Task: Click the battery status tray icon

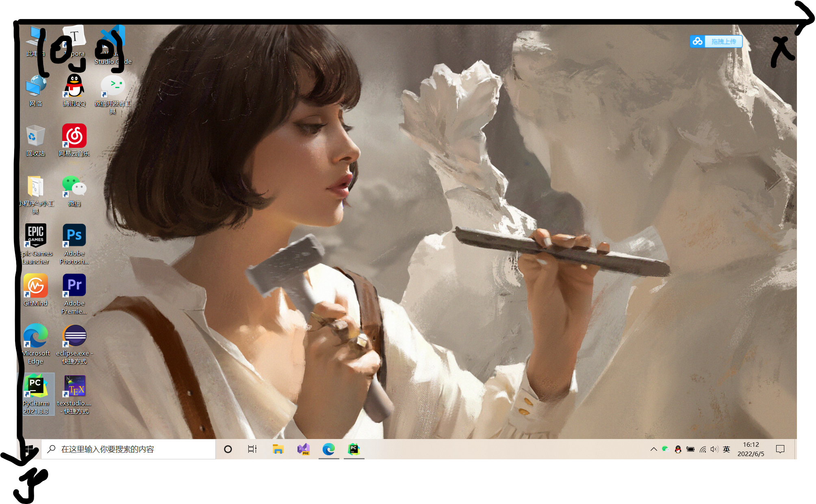Action: 690,449
